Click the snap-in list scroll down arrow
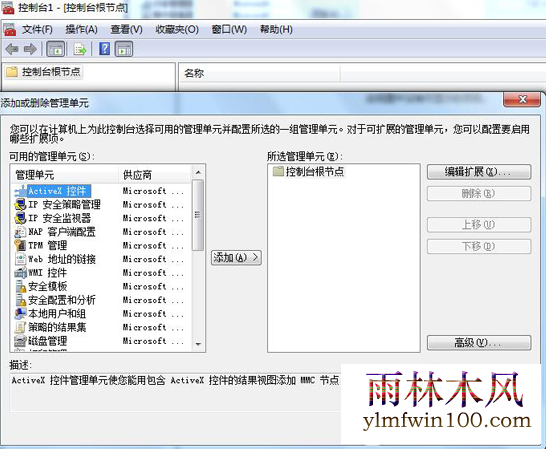The width and height of the screenshot is (546, 449). pyautogui.click(x=198, y=344)
